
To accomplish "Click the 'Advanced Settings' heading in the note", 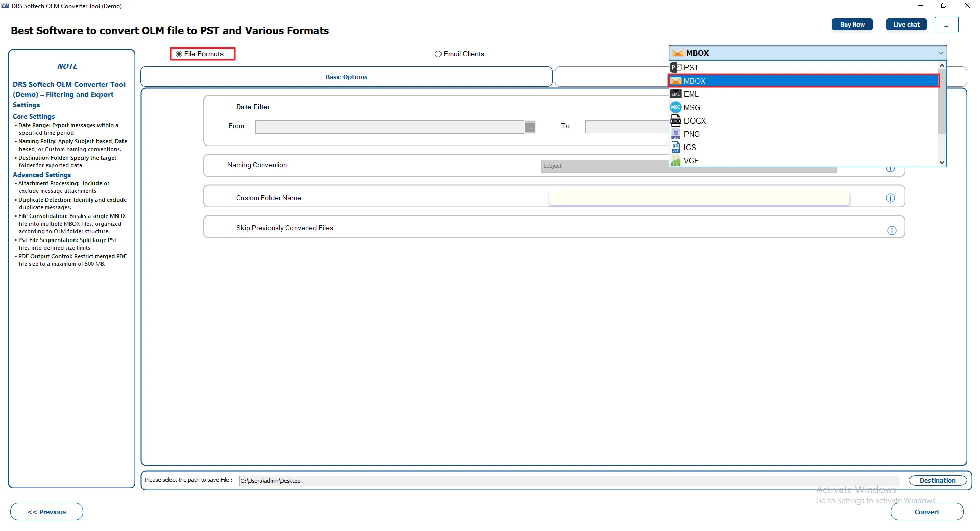I will pyautogui.click(x=42, y=175).
